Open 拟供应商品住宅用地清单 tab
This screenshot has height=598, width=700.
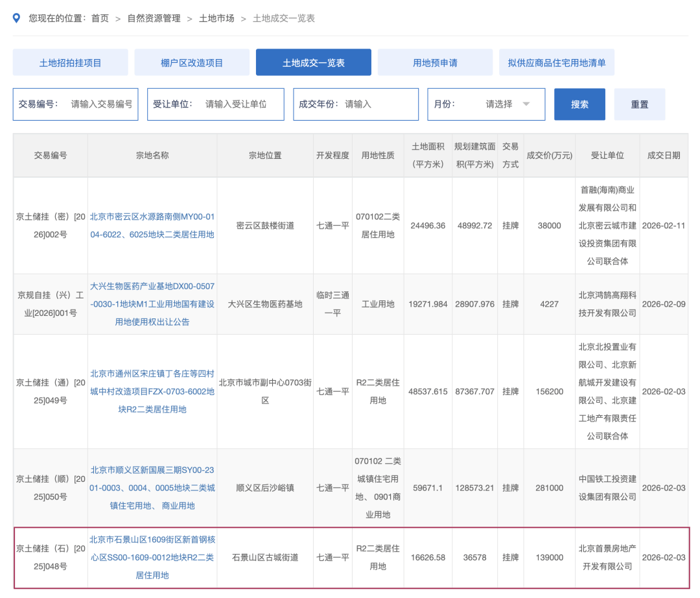pos(556,63)
